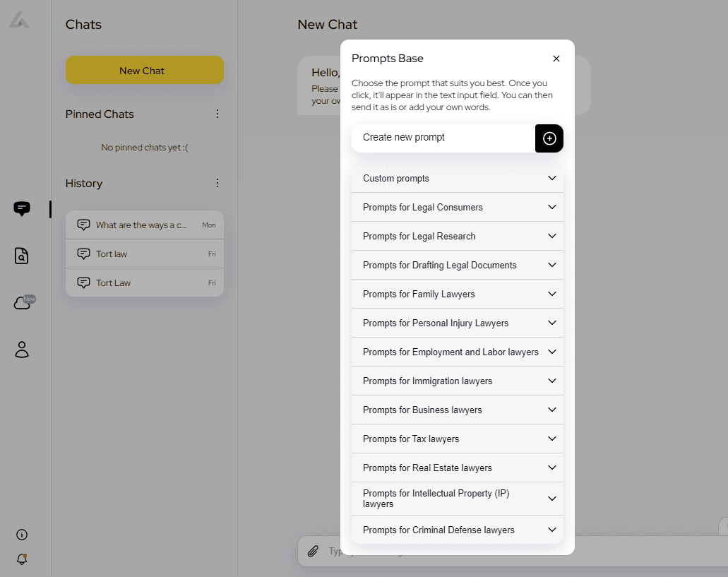Expand Prompts for Legal Consumers
The width and height of the screenshot is (728, 577).
458,207
